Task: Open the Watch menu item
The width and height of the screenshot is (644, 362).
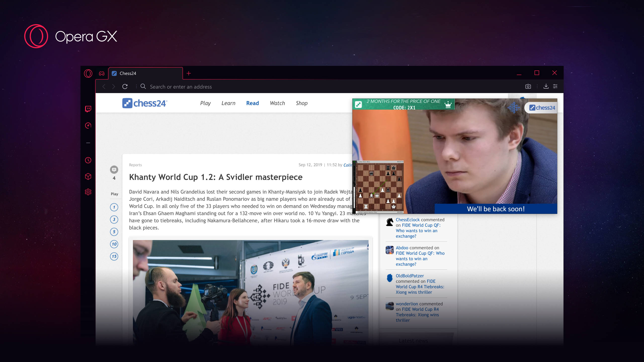Action: 277,103
